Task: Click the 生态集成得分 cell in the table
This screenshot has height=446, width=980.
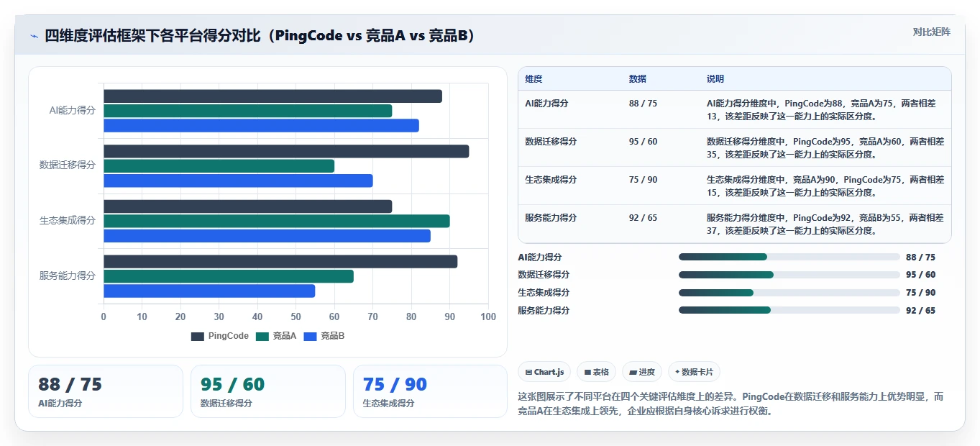Action: tap(551, 180)
